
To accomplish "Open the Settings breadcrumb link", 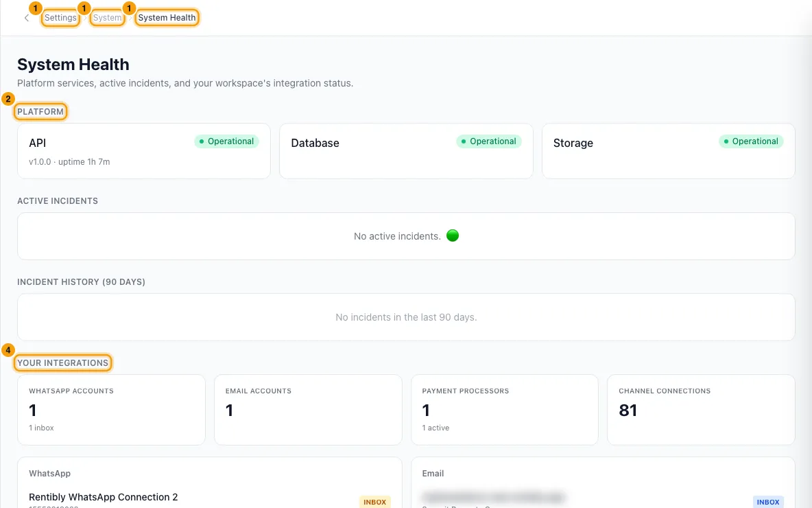I will coord(60,18).
